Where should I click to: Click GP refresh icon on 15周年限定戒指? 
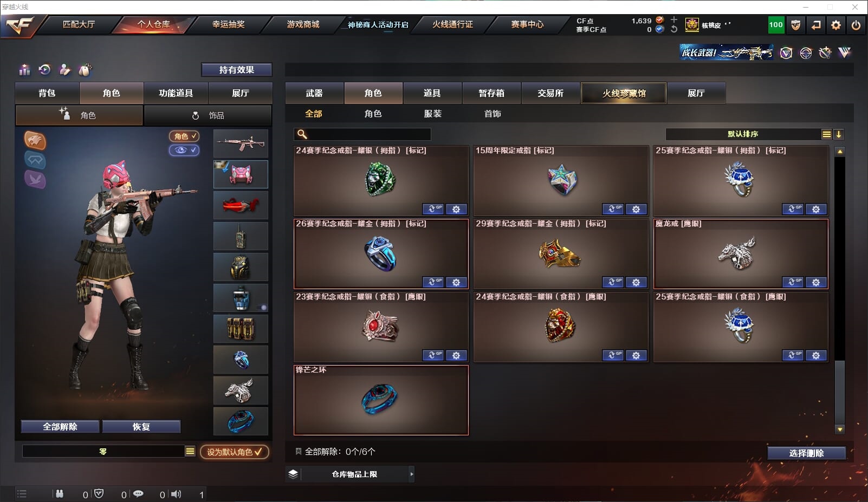pyautogui.click(x=613, y=209)
